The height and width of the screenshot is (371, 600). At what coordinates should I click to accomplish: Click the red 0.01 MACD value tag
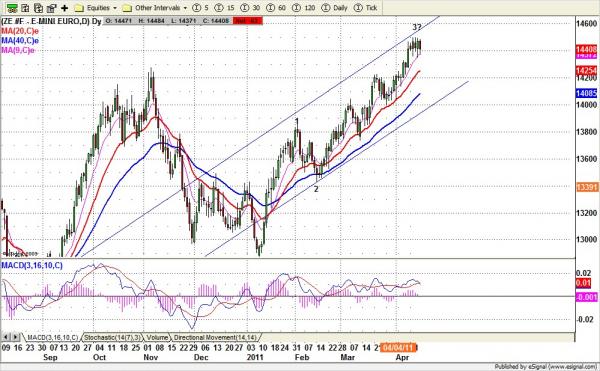point(583,283)
